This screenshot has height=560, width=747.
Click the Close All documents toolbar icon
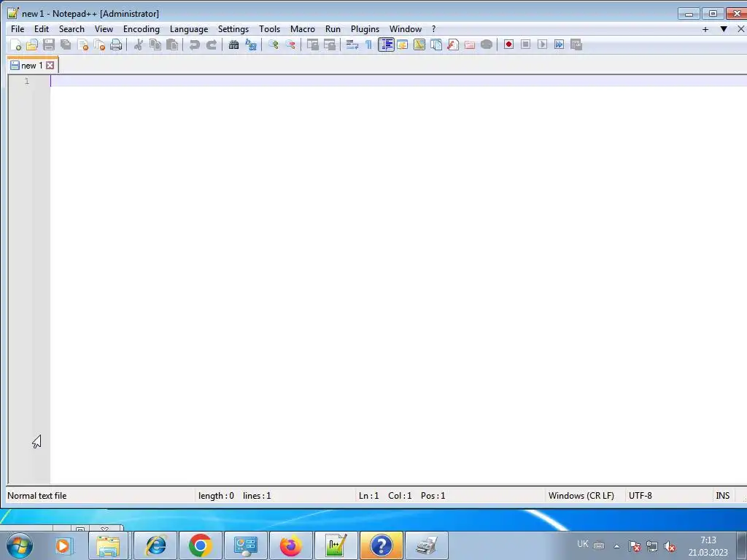(99, 44)
